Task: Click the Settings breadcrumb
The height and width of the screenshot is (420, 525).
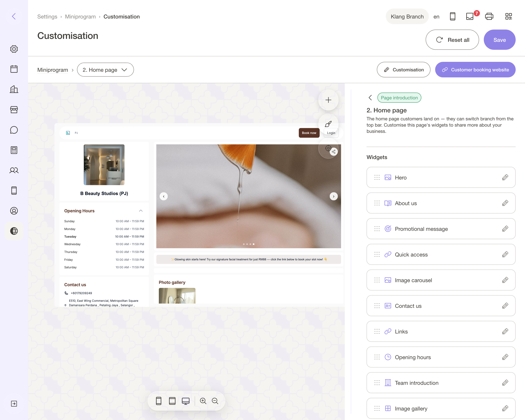Action: 47,17
